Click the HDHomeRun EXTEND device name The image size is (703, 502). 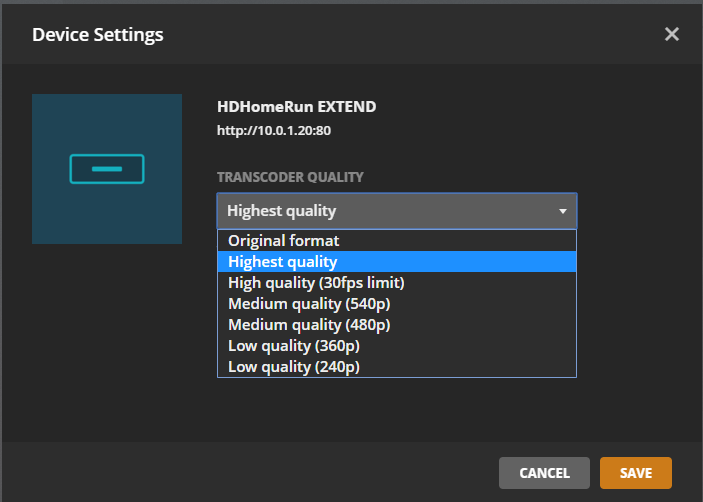point(296,107)
